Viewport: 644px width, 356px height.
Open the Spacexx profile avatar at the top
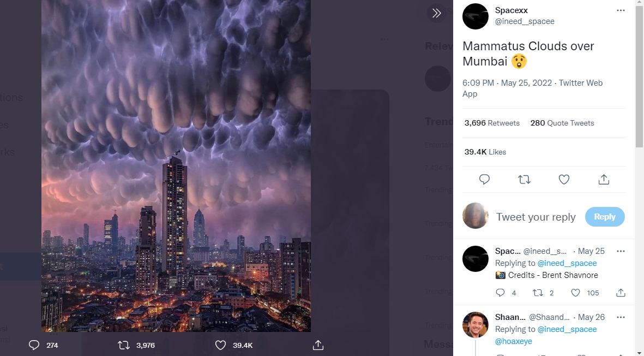tap(475, 16)
